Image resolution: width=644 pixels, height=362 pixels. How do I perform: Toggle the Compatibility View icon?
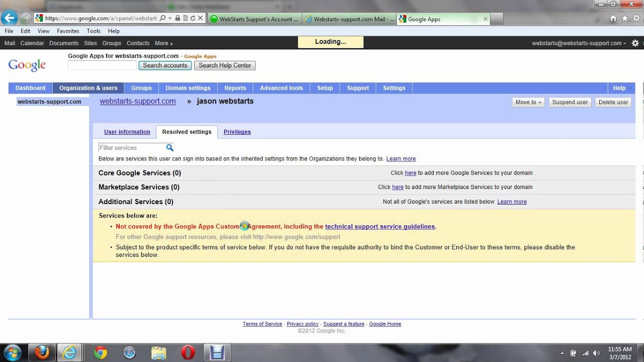pos(185,18)
